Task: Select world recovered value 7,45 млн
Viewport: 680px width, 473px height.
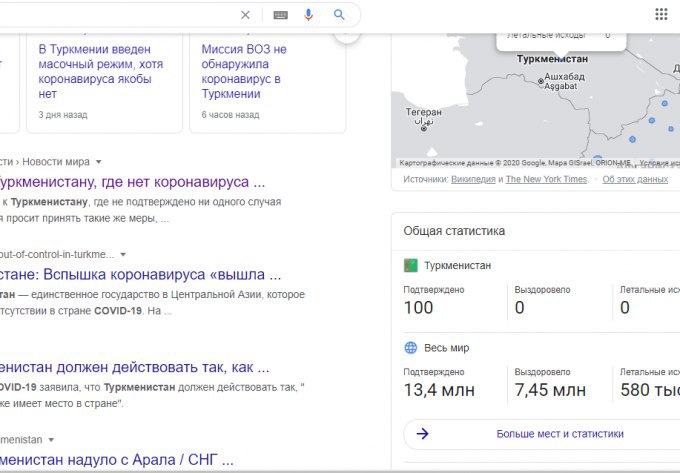Action: [550, 390]
